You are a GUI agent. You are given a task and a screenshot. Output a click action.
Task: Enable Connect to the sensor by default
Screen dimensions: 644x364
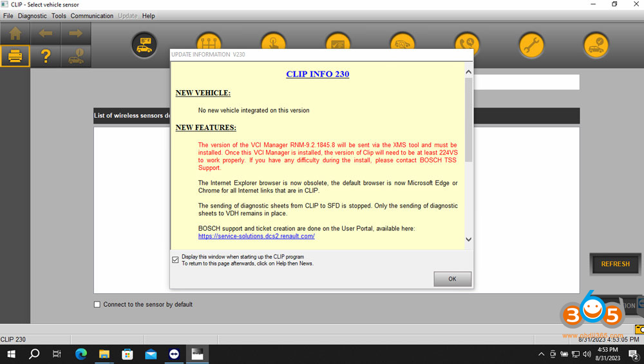coord(97,305)
